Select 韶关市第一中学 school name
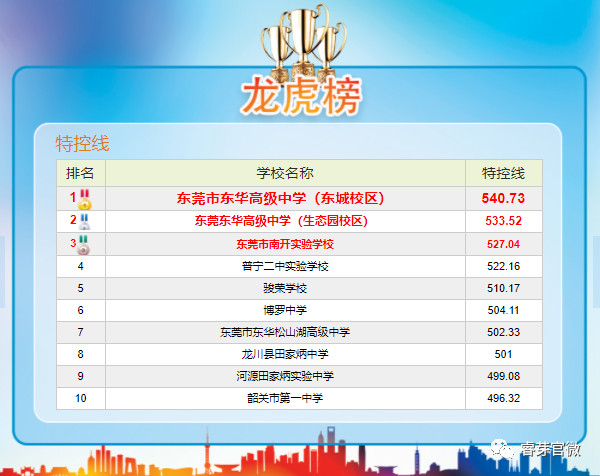 coord(285,398)
